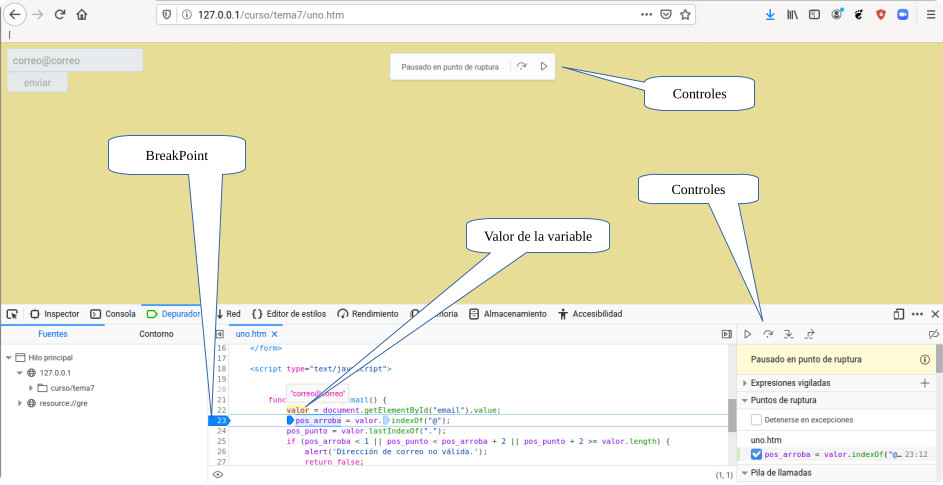Open the Accesibilidad tab
Viewport: 943px width, 485px height.
point(590,314)
